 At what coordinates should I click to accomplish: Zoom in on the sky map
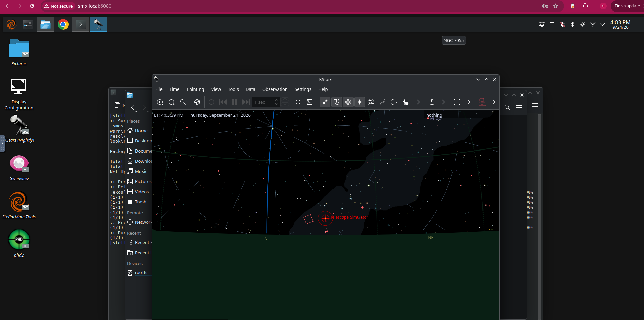tap(160, 102)
